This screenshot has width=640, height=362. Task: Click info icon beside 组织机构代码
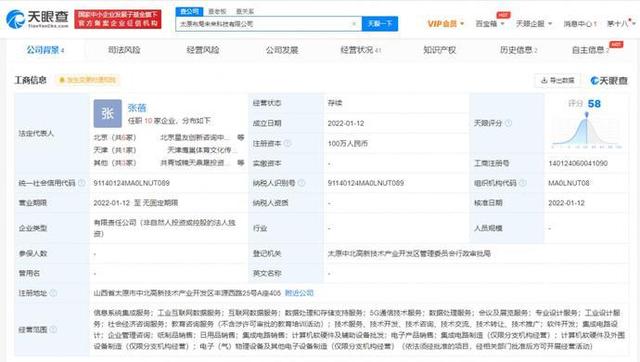522,183
